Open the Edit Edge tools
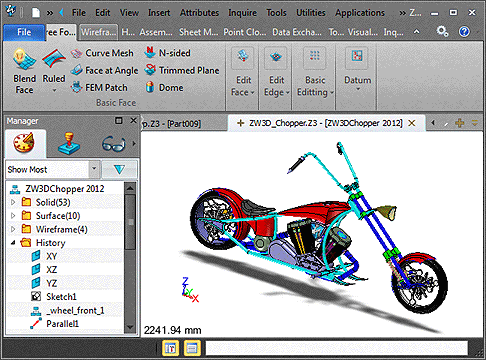Image resolution: width=486 pixels, height=360 pixels. click(x=276, y=72)
